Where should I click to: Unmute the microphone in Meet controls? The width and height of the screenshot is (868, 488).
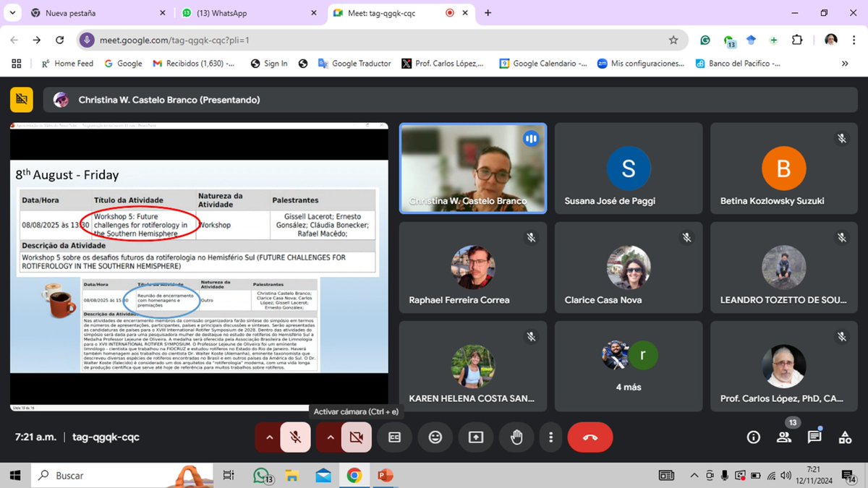click(295, 437)
